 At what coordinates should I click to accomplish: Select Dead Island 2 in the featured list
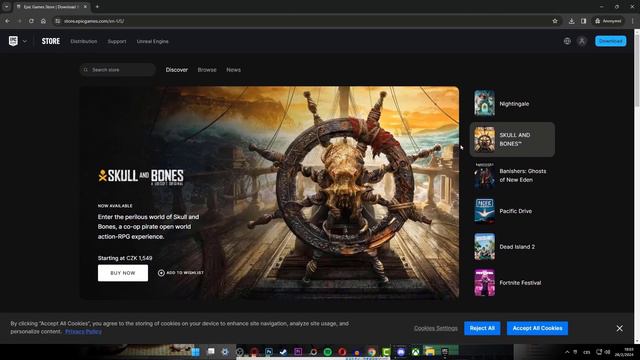coord(512,247)
